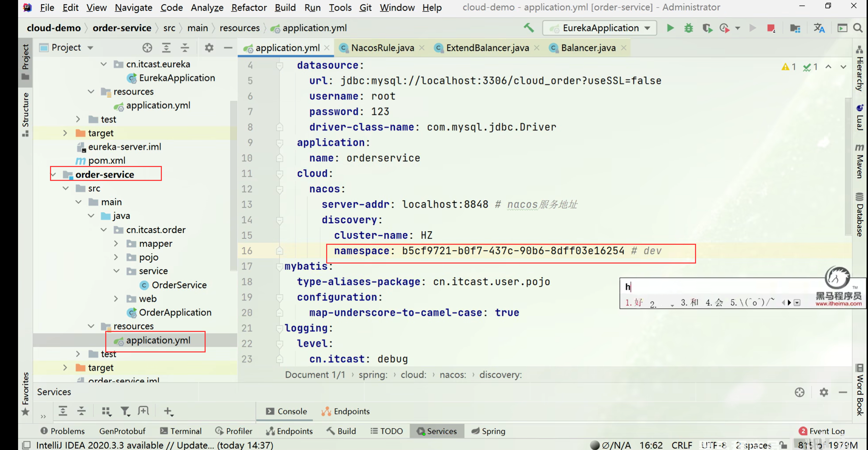Open Terminal tool window button
Viewport: 868px width, 450px height.
[x=181, y=431]
